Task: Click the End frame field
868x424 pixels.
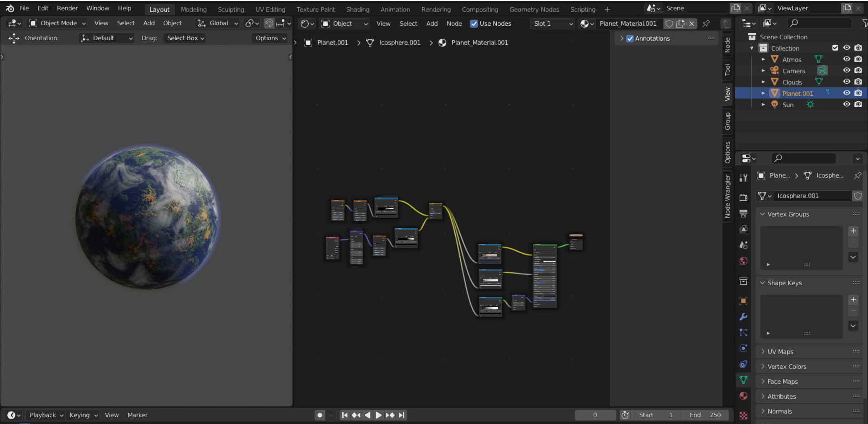Action: pyautogui.click(x=705, y=415)
